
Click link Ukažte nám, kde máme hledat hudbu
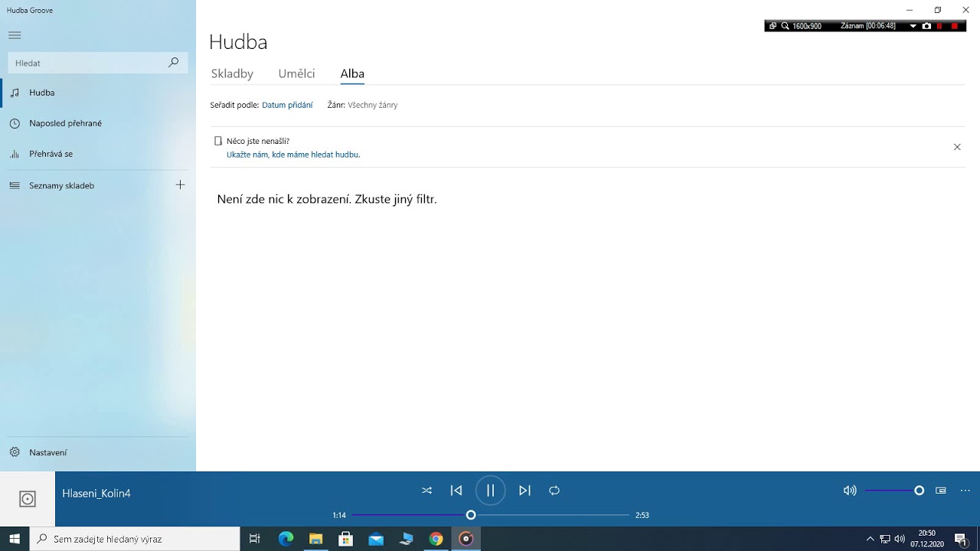tap(293, 155)
